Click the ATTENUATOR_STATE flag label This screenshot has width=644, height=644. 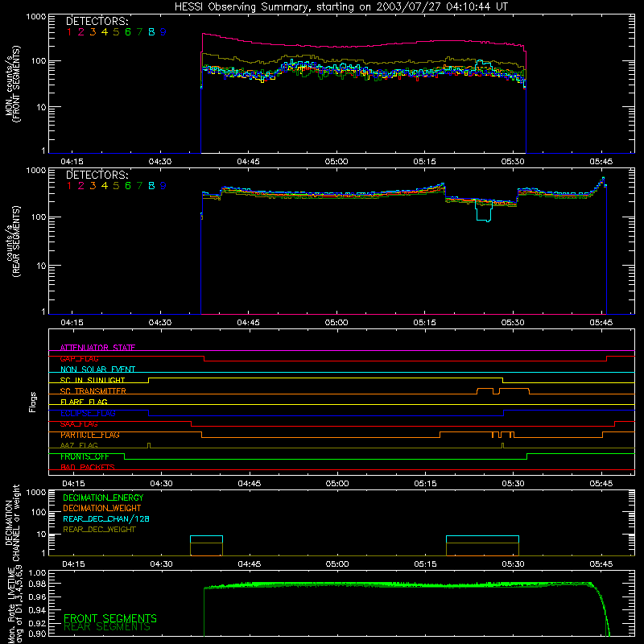[97, 348]
